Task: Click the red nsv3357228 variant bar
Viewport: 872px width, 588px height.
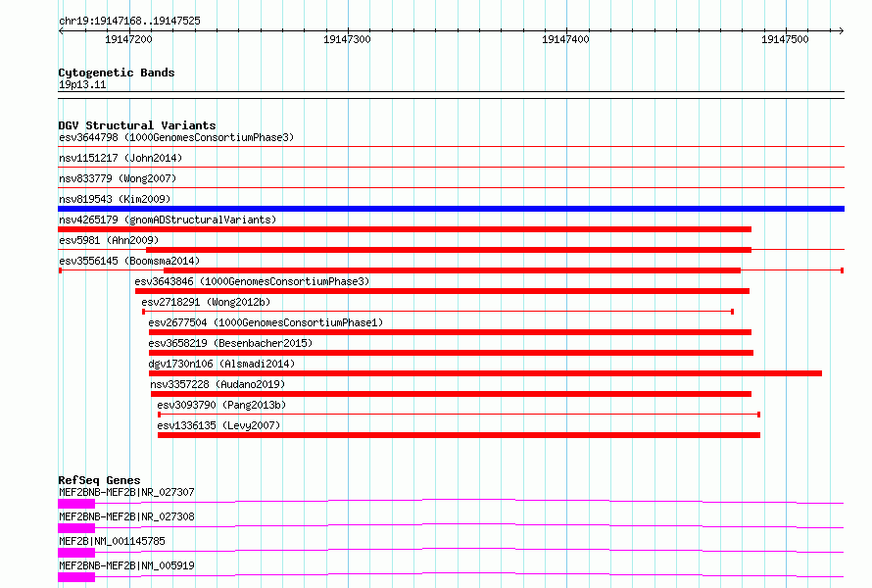Action: 451,394
